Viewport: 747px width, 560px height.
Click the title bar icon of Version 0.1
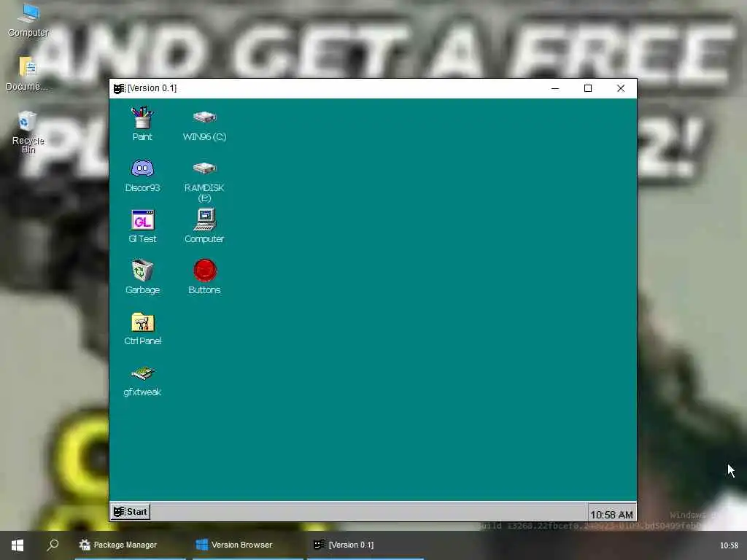(x=119, y=88)
